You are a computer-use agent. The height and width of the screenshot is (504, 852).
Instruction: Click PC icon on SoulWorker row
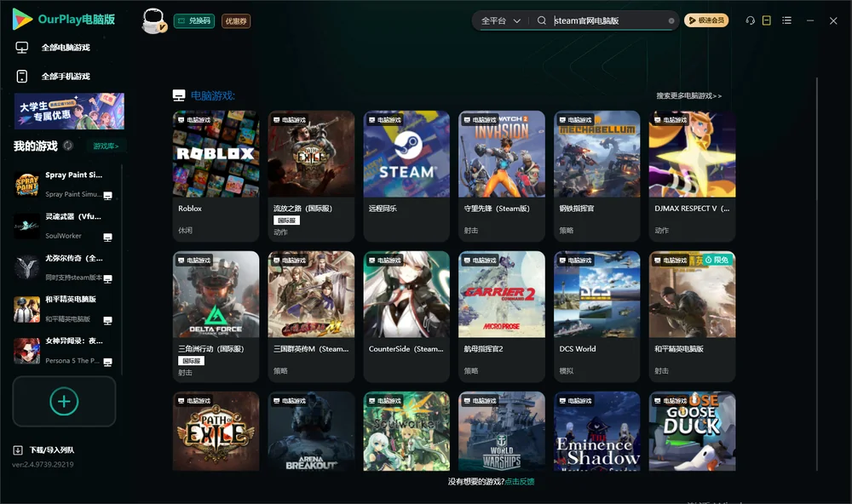tap(107, 238)
